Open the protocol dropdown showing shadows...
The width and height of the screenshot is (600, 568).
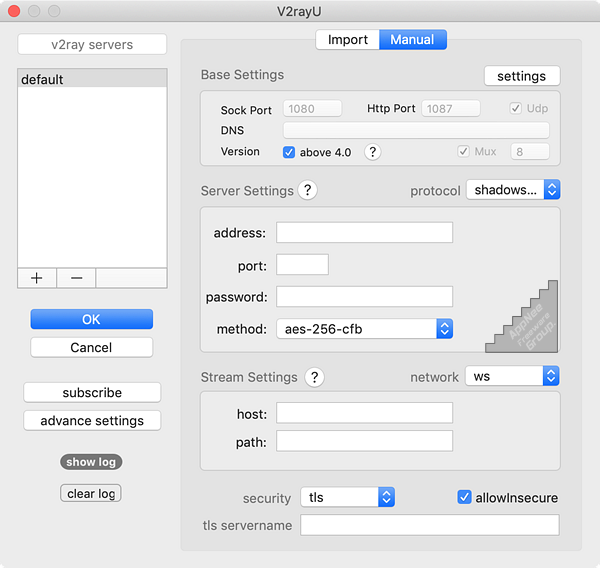513,189
